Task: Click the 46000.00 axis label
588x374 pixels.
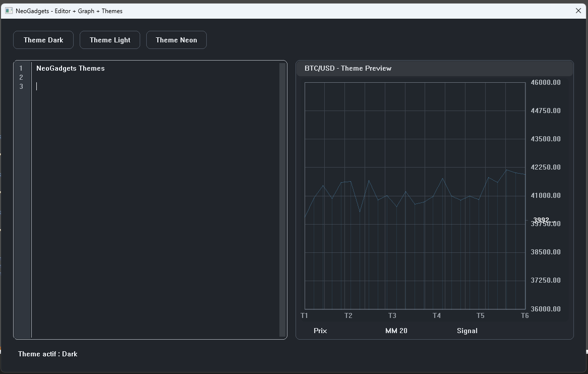Action: tap(546, 82)
